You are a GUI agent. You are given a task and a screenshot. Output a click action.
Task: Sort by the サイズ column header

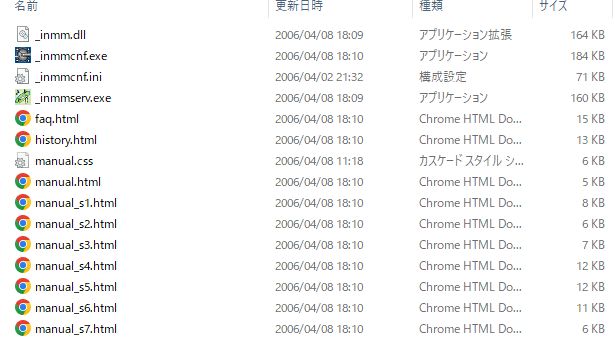(x=553, y=5)
